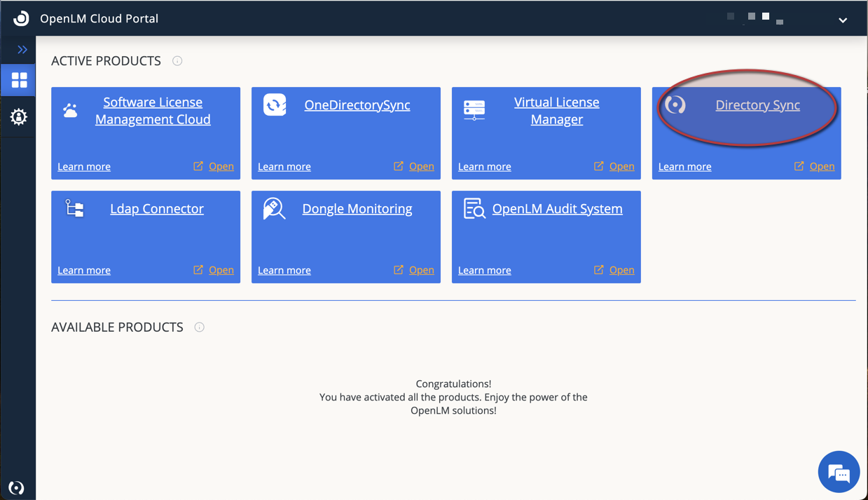Click the dongle key icon on Dongle Monitoring card

[274, 208]
